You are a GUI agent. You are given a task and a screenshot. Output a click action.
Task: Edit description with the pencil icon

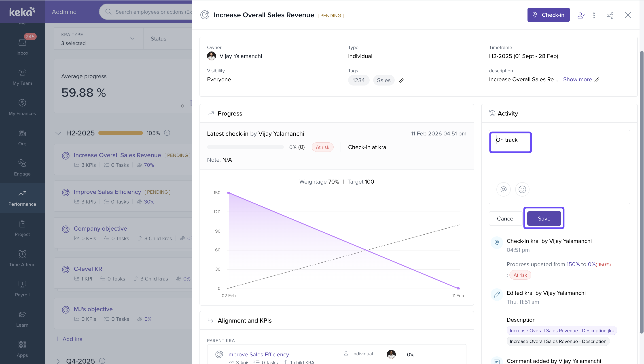pos(597,80)
